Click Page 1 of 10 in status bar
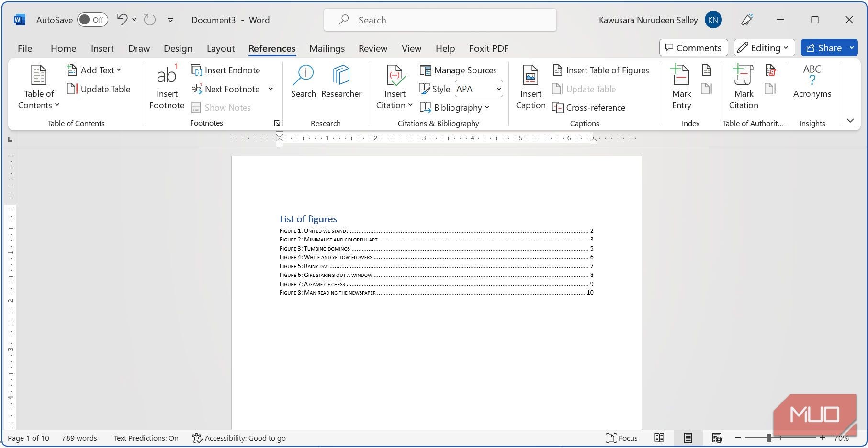The image size is (868, 448). click(28, 438)
